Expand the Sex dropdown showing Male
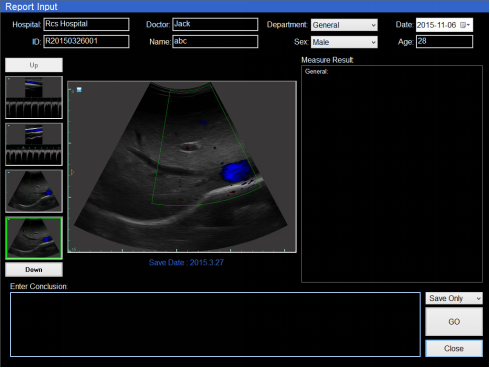The width and height of the screenshot is (490, 368). [344, 42]
